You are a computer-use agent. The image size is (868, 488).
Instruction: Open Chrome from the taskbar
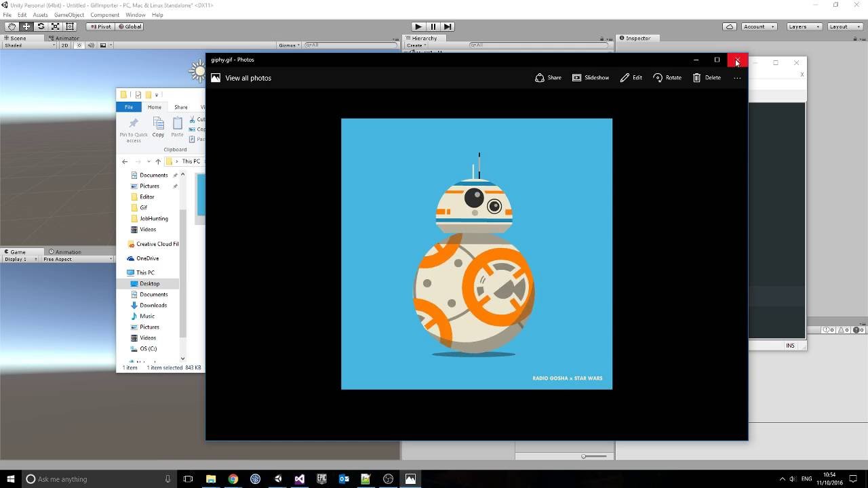point(233,479)
